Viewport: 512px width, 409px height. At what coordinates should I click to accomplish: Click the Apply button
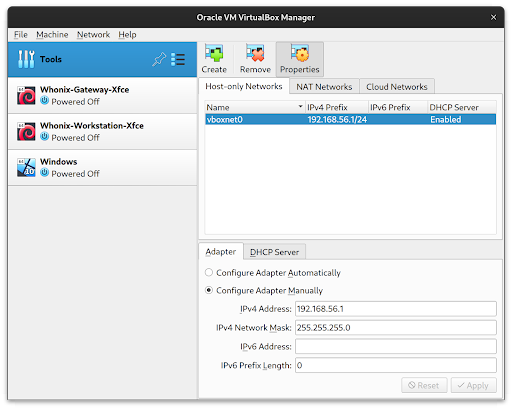[x=473, y=385]
